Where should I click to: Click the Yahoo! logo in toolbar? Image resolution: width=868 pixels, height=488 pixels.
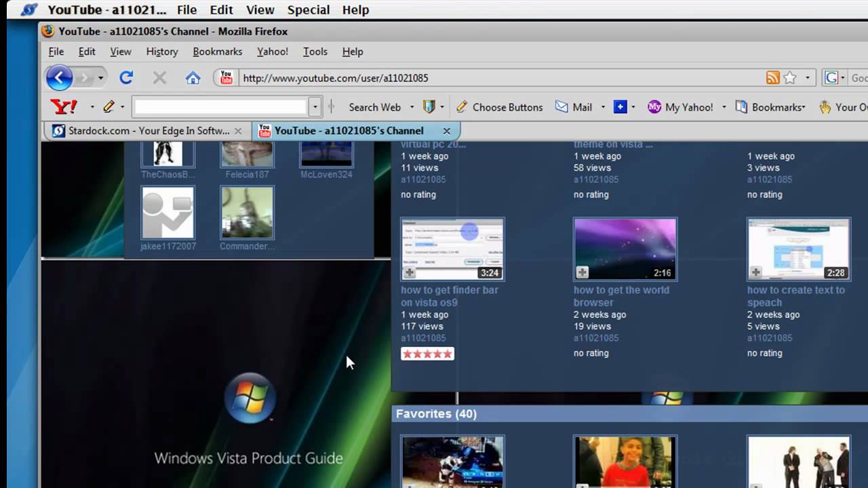coord(64,107)
